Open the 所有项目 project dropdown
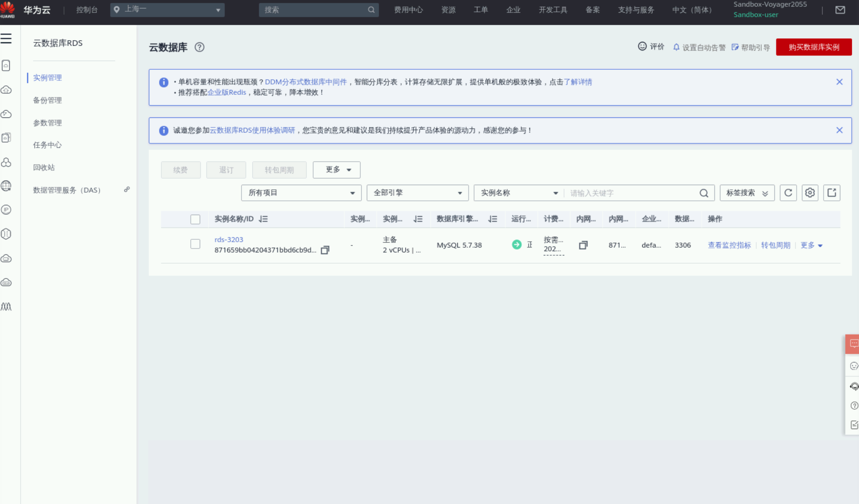 pyautogui.click(x=301, y=193)
